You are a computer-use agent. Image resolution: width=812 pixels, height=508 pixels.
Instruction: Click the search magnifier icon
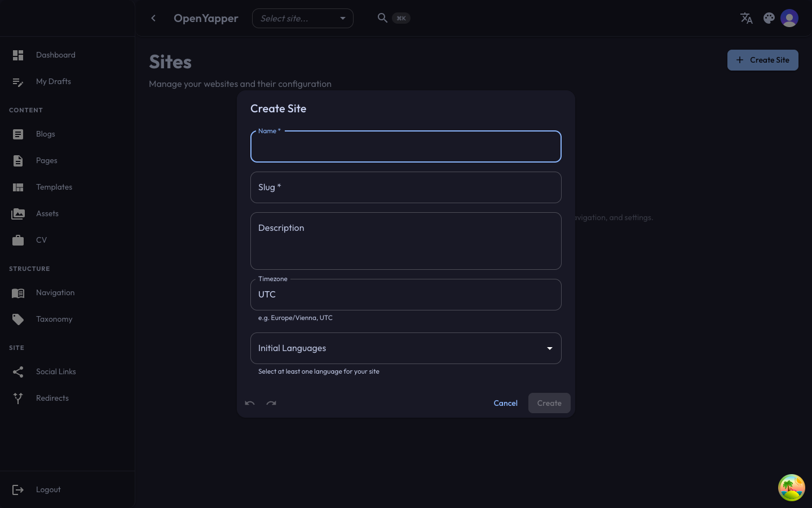[x=382, y=17]
